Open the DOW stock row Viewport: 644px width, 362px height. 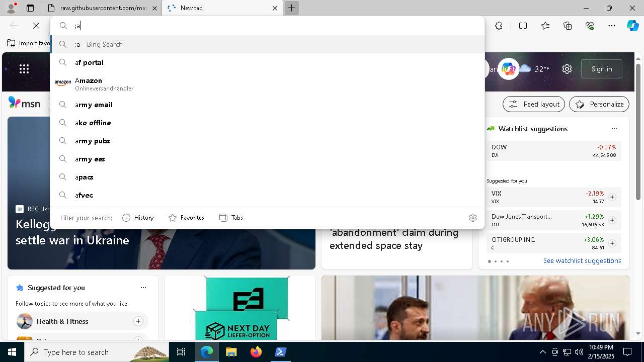point(553,151)
